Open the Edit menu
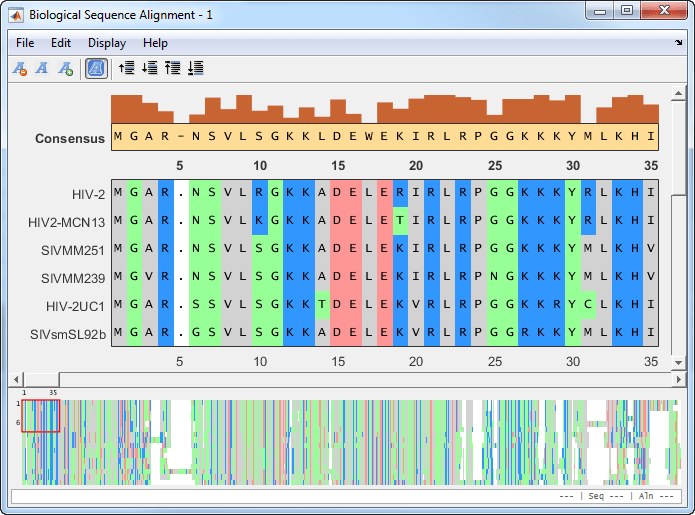Image resolution: width=695 pixels, height=515 pixels. 61,43
